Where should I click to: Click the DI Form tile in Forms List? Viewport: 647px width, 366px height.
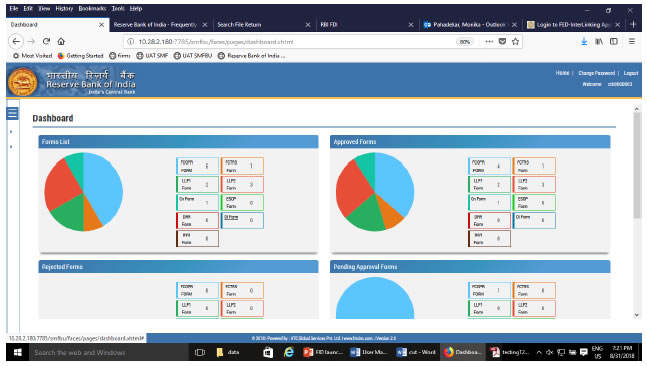coord(242,220)
